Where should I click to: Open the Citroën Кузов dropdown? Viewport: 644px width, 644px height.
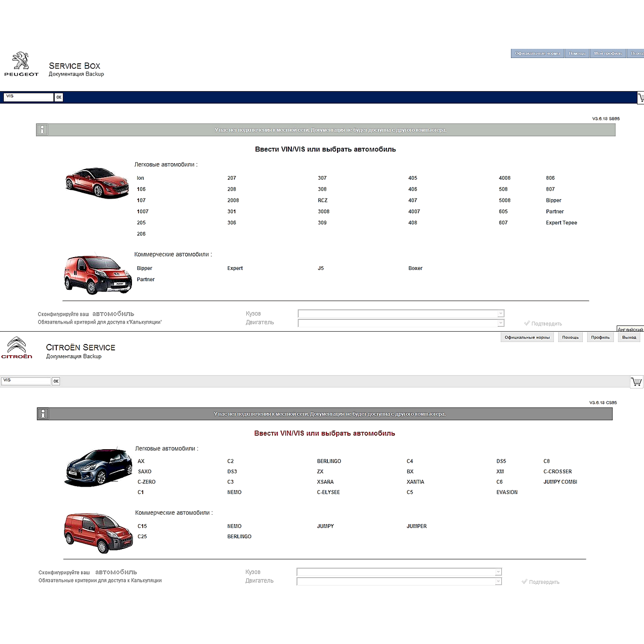tap(498, 572)
